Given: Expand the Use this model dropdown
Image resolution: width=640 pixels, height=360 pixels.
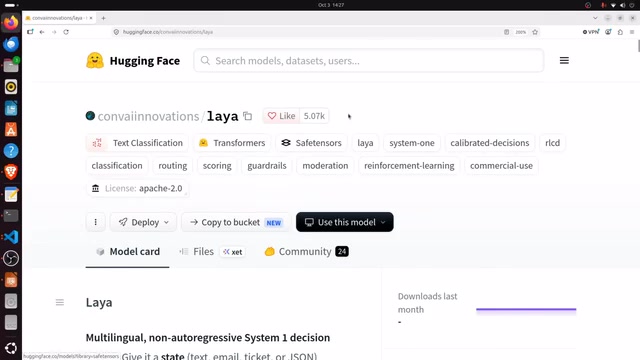Looking at the screenshot, I should pos(344,222).
